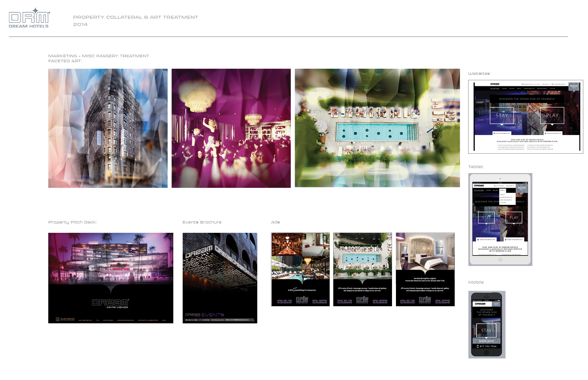Click the 'Faceted Art:' label
Screen dimensions: 588x380
(x=65, y=61)
